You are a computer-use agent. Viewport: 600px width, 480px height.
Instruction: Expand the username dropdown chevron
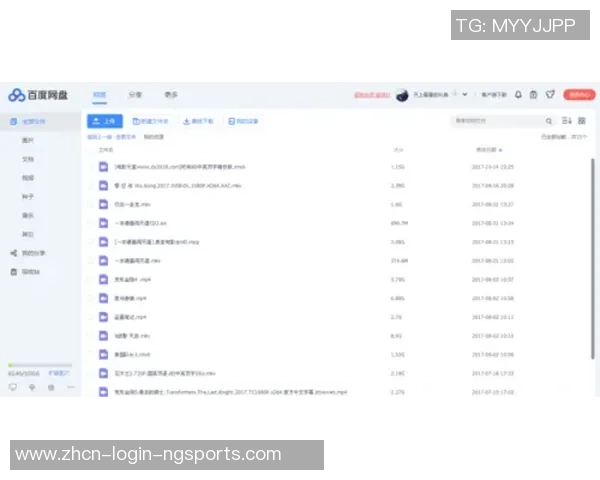pyautogui.click(x=465, y=95)
